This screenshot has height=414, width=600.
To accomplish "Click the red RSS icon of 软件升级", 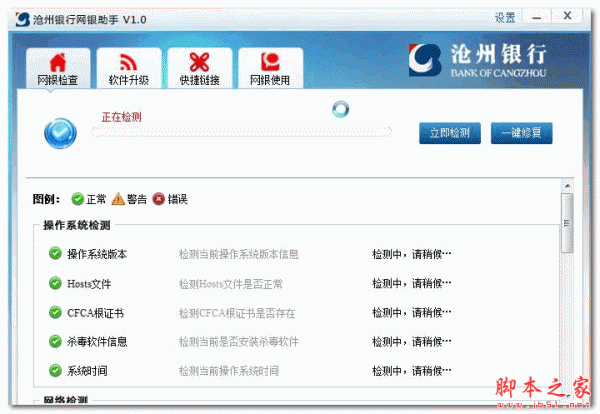I will 129,62.
